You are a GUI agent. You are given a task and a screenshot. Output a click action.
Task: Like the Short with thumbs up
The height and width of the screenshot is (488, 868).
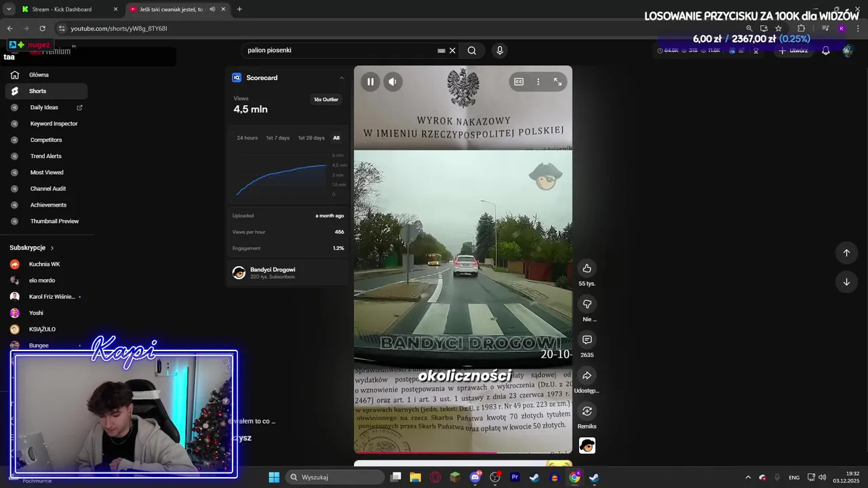pos(587,268)
